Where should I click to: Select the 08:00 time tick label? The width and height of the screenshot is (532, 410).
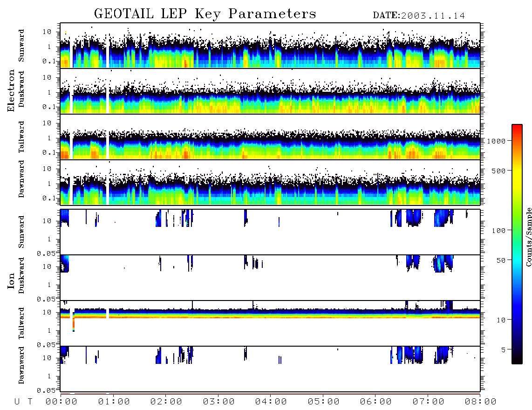click(x=480, y=402)
